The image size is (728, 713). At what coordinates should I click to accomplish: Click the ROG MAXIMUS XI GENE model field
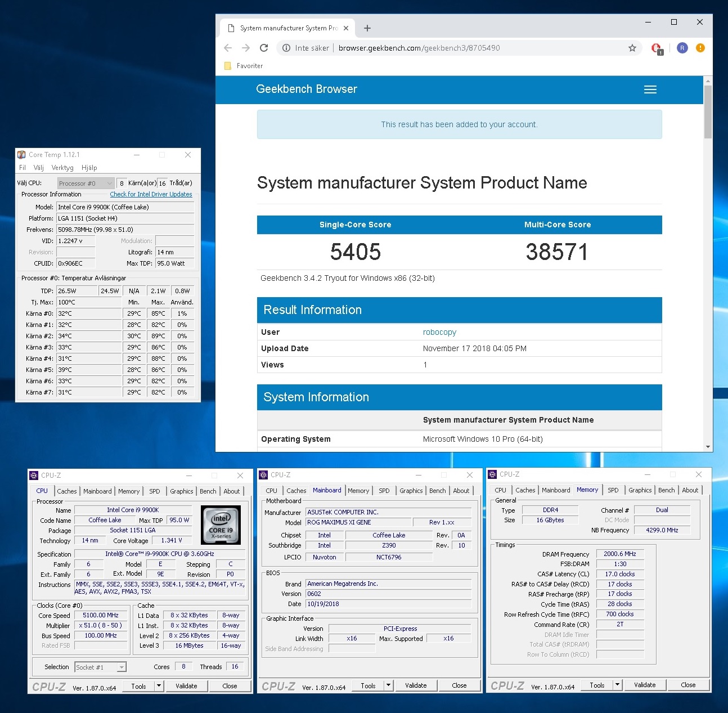click(x=358, y=522)
